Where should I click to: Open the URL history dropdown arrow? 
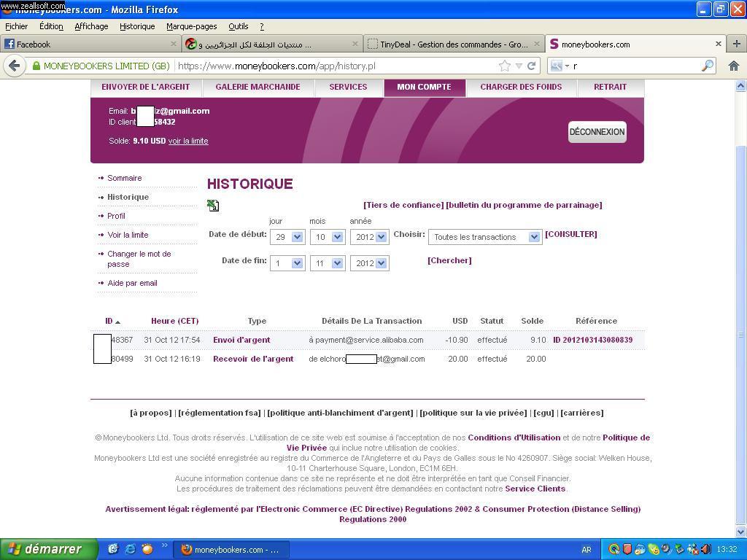coord(519,66)
